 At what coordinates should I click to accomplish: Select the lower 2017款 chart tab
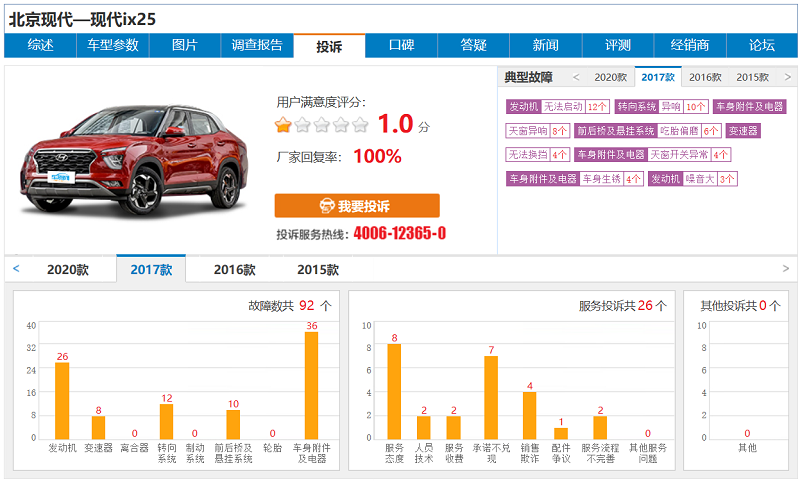[151, 269]
